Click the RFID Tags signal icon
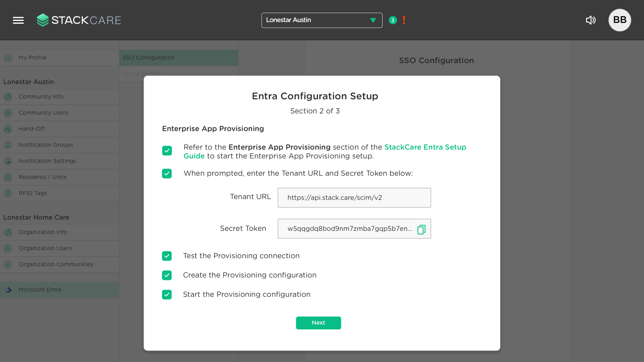644x362 pixels. 8,193
